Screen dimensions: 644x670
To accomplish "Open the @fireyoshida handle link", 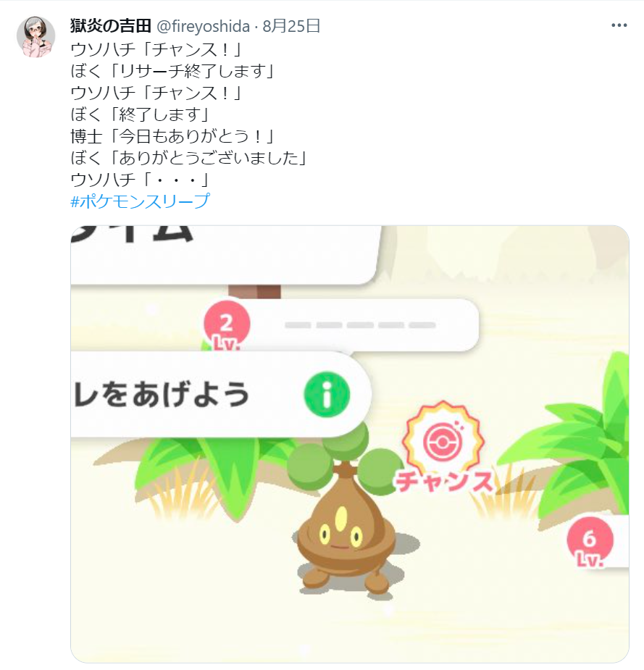I will (x=203, y=27).
